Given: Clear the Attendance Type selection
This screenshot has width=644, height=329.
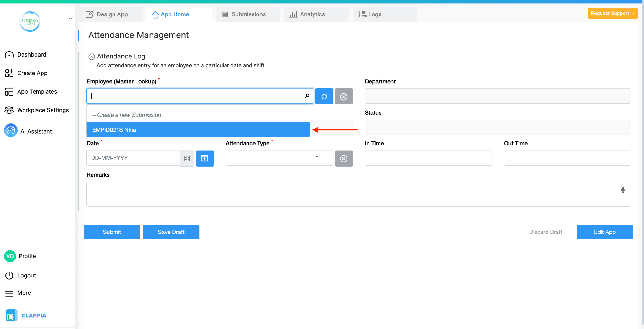Looking at the screenshot, I should tap(343, 158).
